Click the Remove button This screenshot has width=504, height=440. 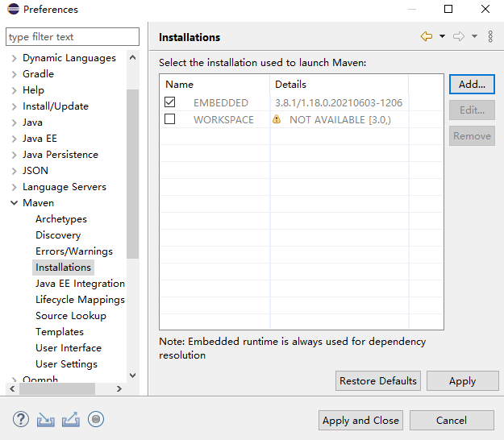point(472,136)
